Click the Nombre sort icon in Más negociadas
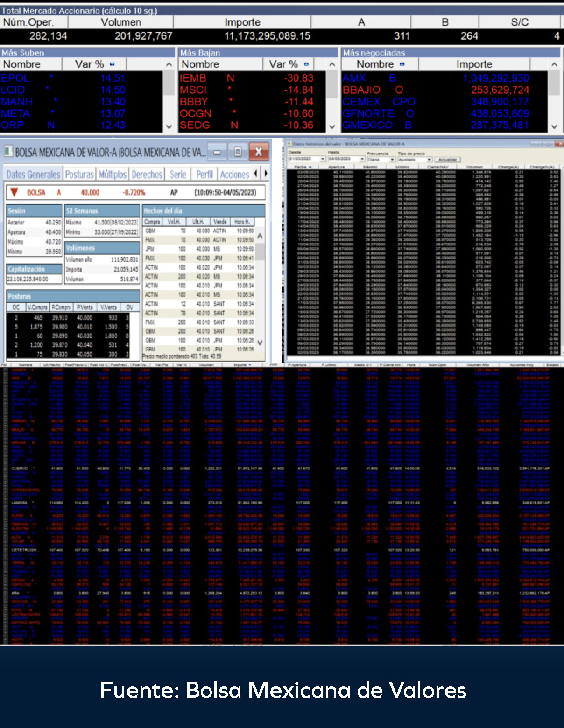The height and width of the screenshot is (728, 564). (402, 64)
